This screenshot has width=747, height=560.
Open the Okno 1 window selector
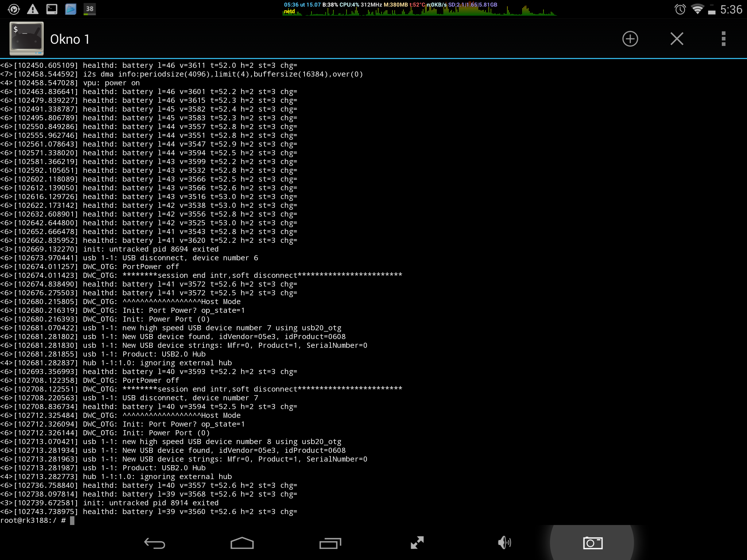click(x=70, y=39)
